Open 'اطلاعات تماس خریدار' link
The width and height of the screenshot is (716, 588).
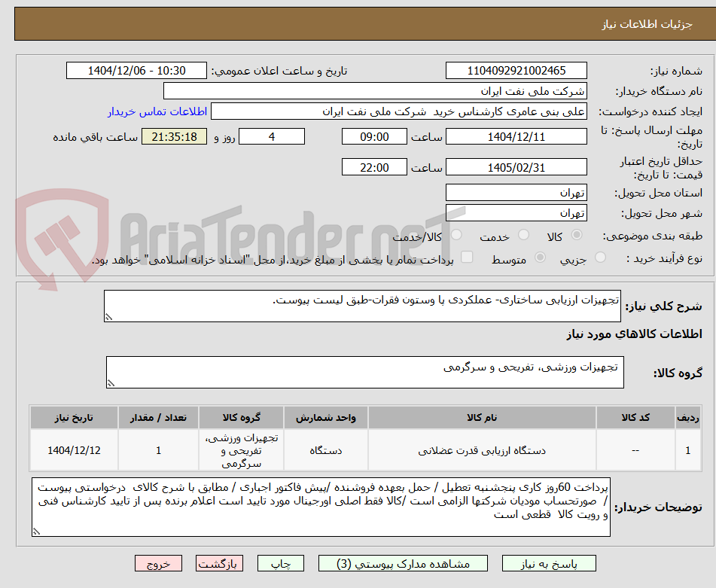[x=157, y=112]
